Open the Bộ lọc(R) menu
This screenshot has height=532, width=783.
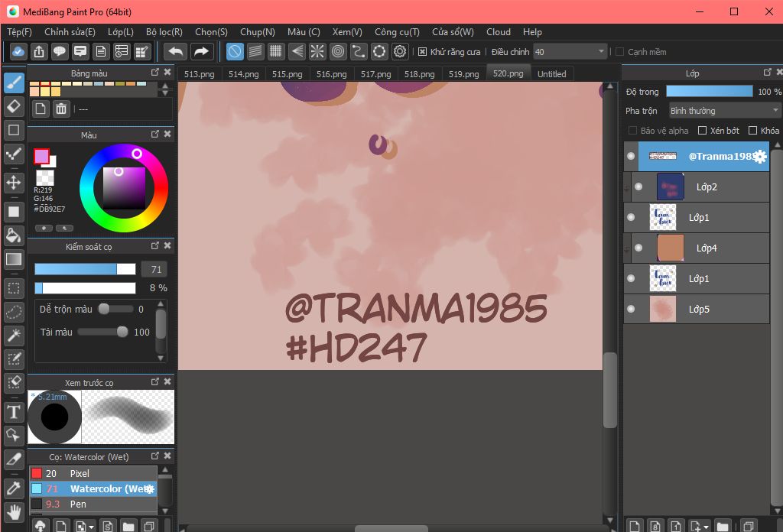[164, 32]
